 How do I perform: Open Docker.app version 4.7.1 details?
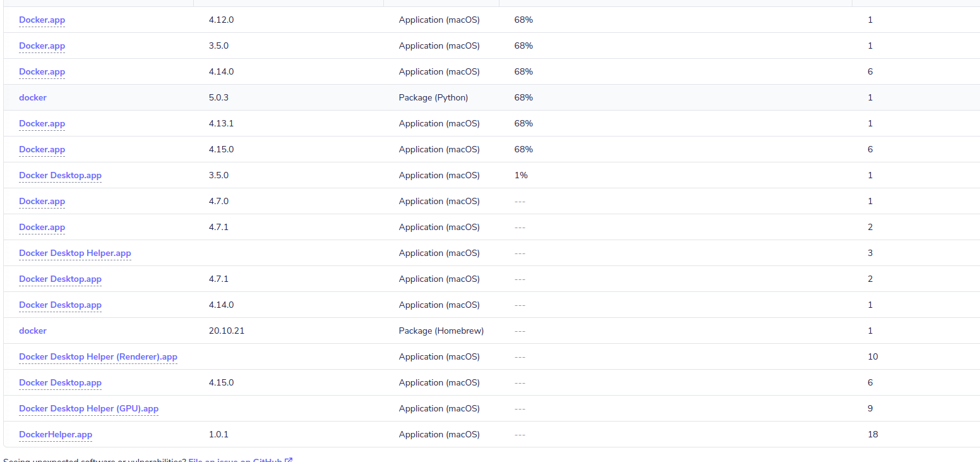click(x=42, y=227)
